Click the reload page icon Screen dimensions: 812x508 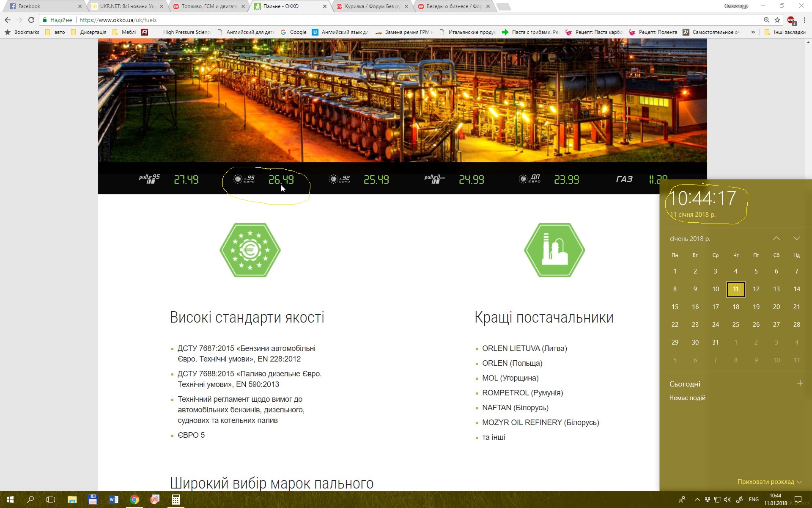(x=31, y=20)
